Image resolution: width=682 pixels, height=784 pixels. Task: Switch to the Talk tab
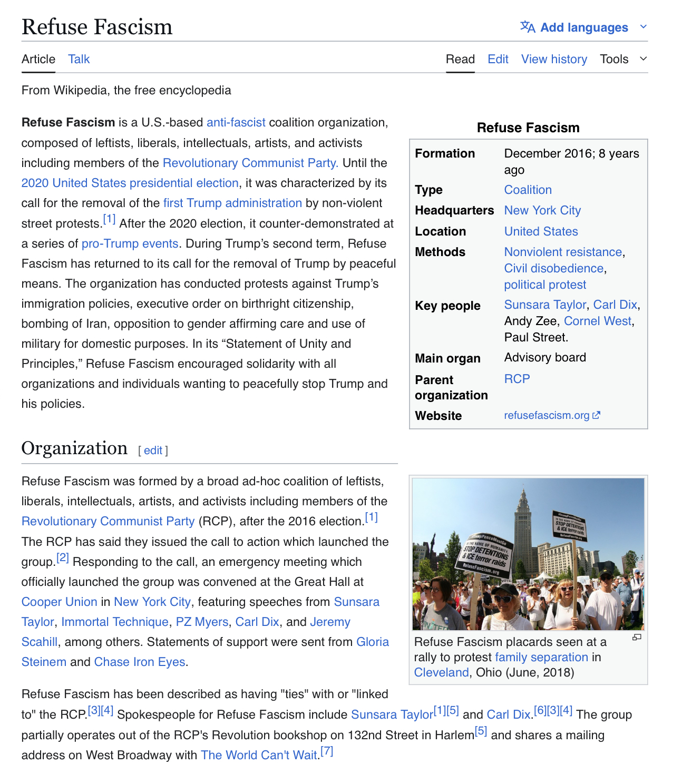click(x=79, y=59)
